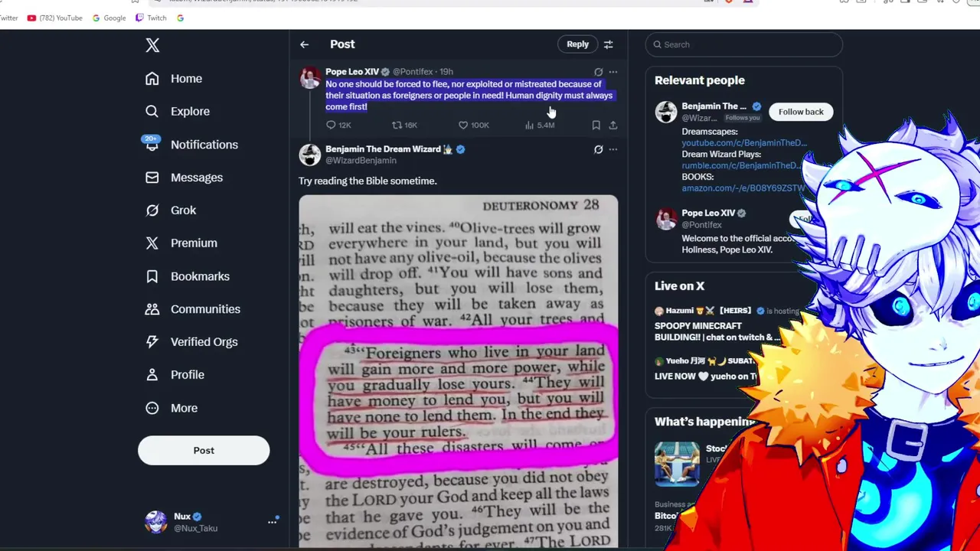Share Pope Leo XIV's post
Screen dimensions: 980x551
(x=612, y=125)
